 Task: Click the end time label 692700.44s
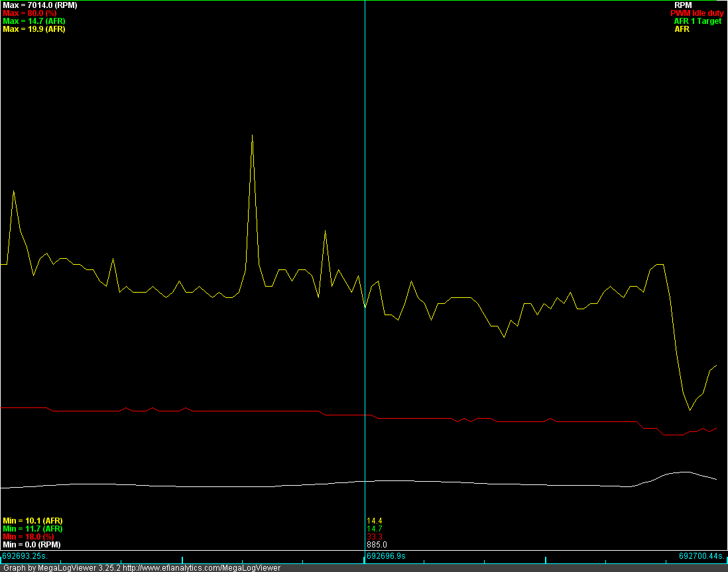(x=701, y=555)
